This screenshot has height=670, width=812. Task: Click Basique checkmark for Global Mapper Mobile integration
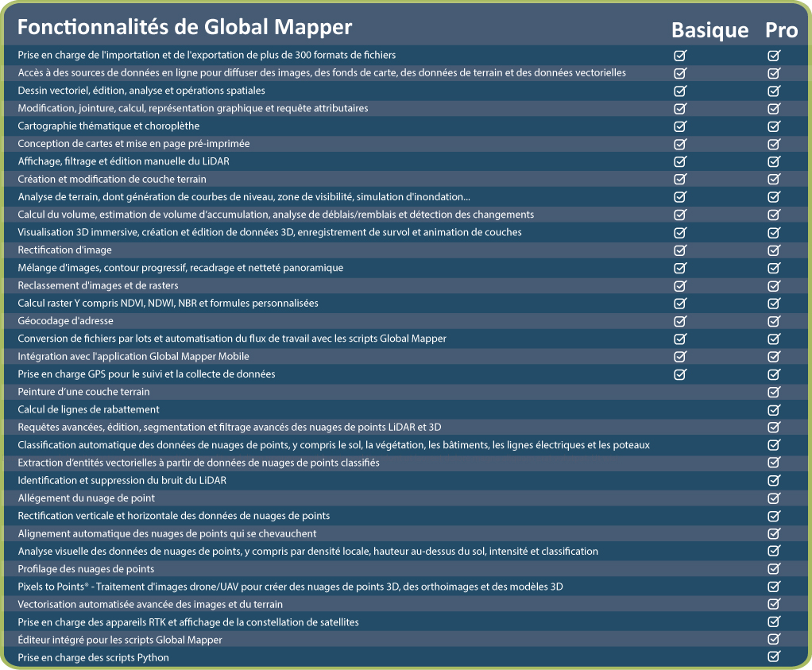click(x=680, y=357)
